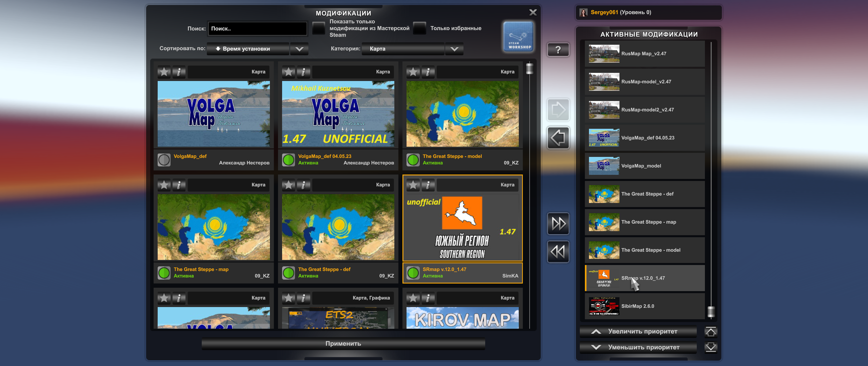Click 'Sergey061 (Уровень 0)' profile text
The width and height of the screenshot is (868, 366).
click(621, 13)
